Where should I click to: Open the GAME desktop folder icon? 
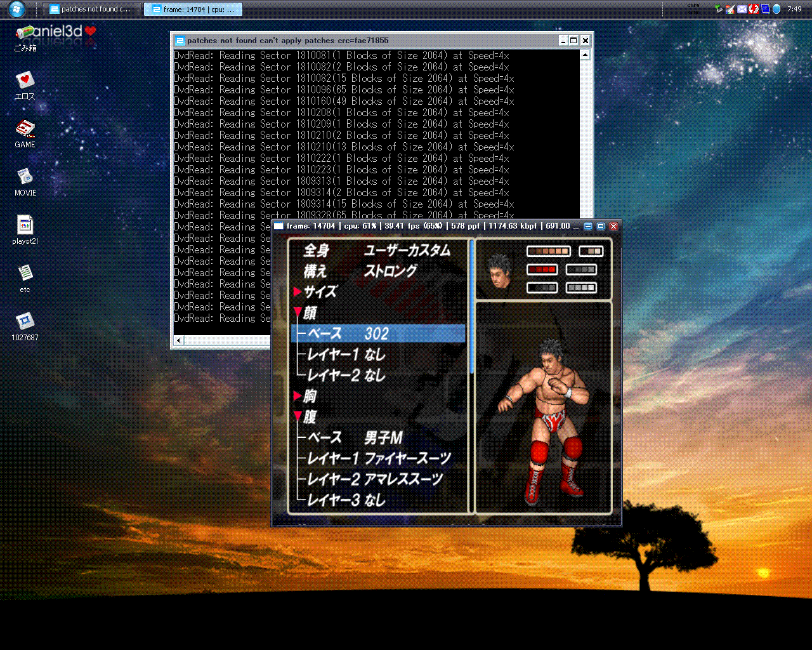[25, 133]
